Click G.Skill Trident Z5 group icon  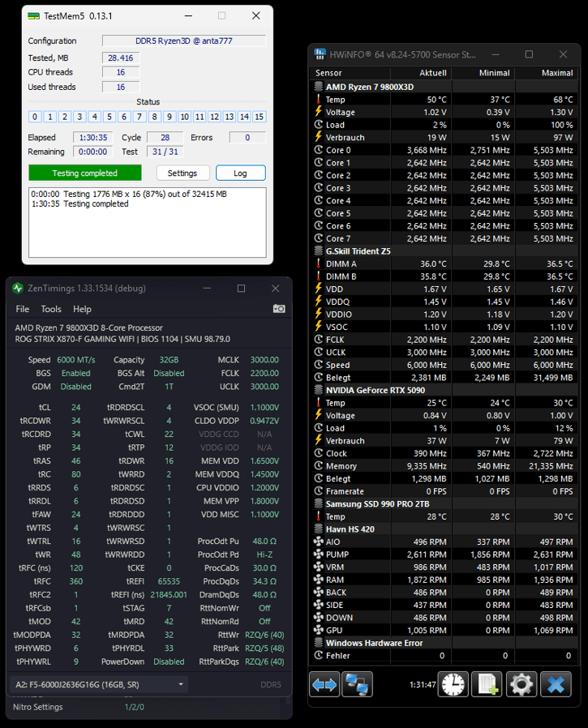(x=318, y=251)
